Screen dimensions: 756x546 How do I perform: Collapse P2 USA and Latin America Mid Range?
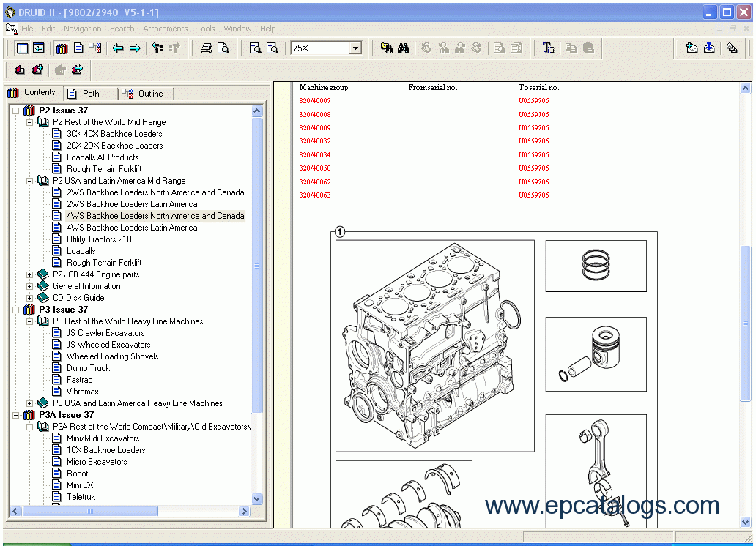(x=30, y=182)
